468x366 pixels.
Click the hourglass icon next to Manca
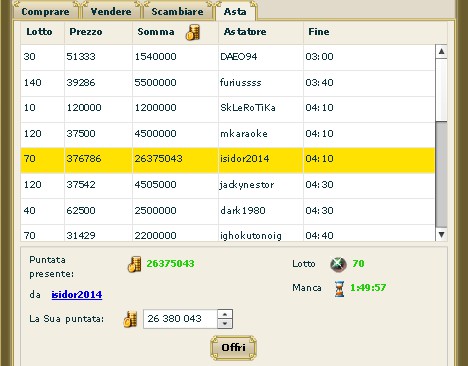[339, 289]
